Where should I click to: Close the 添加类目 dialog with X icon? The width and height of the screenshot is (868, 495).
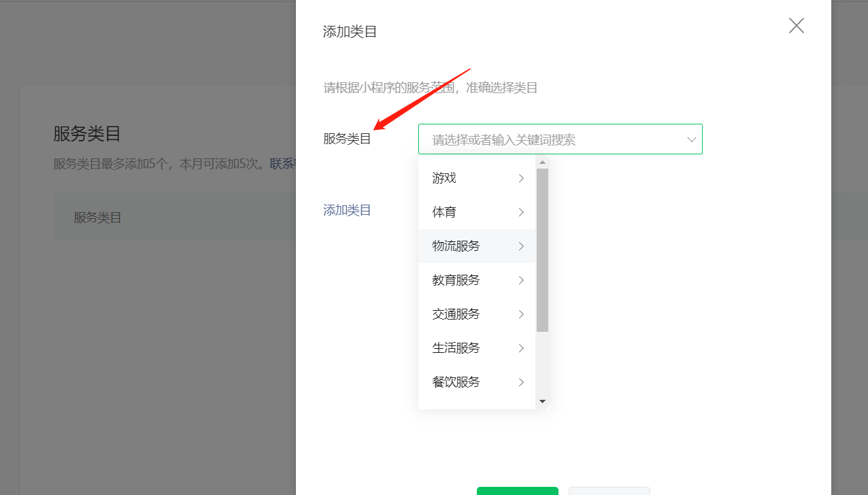[796, 26]
